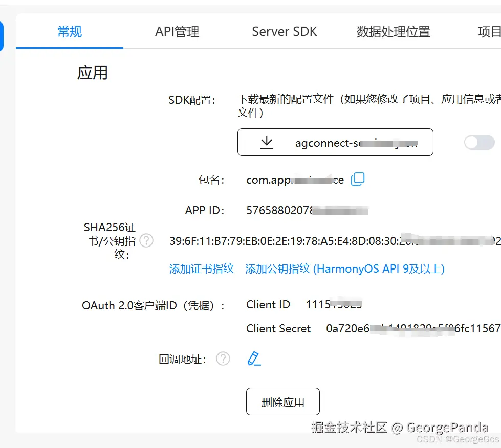Click the SDK配置 label
This screenshot has width=501, height=448.
tap(192, 100)
